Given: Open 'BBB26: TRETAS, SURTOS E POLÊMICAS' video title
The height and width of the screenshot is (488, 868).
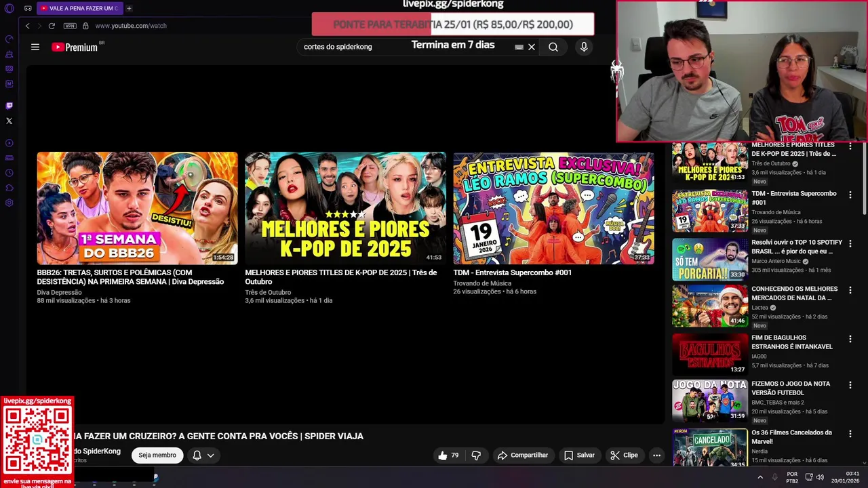Looking at the screenshot, I should point(130,277).
